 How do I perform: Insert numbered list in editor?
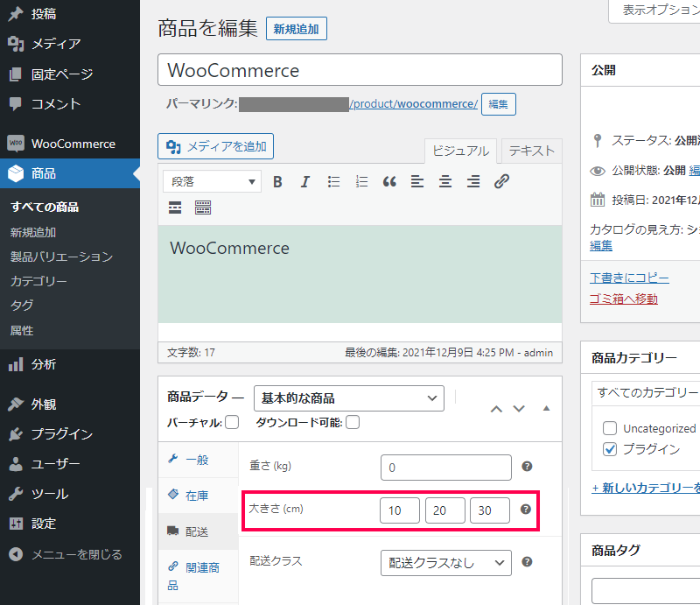coord(361,182)
